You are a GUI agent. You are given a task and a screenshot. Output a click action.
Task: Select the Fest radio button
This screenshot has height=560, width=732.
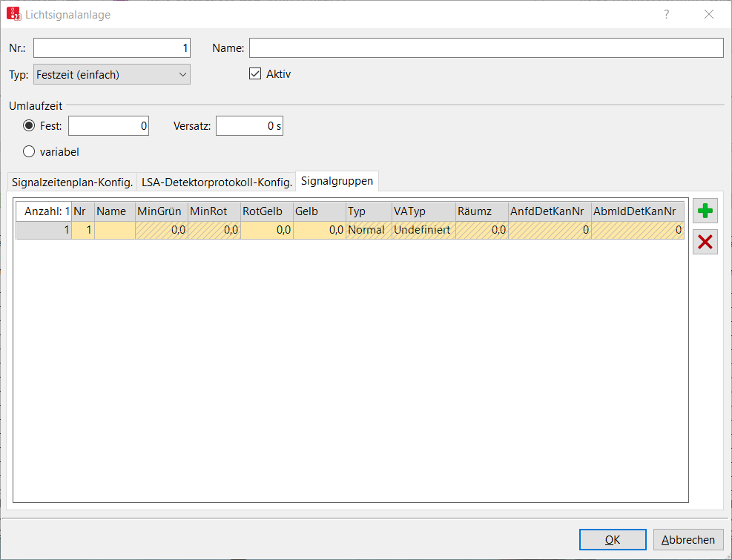[30, 126]
